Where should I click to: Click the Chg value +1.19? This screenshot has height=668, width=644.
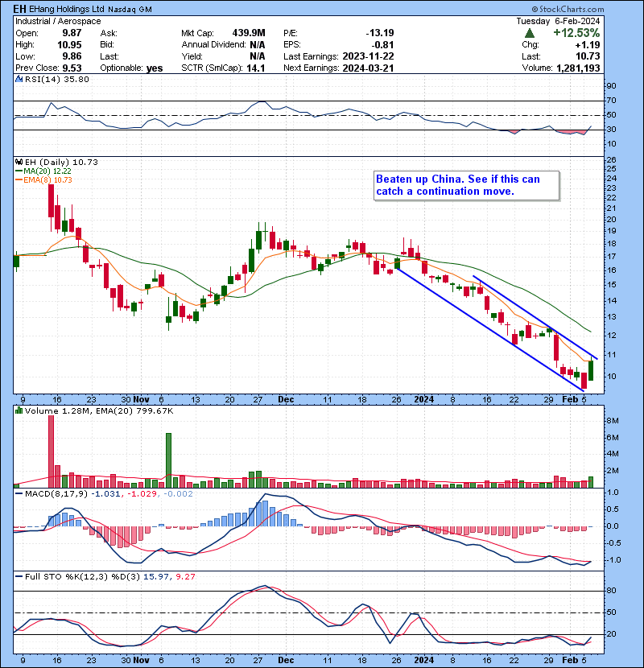click(588, 45)
